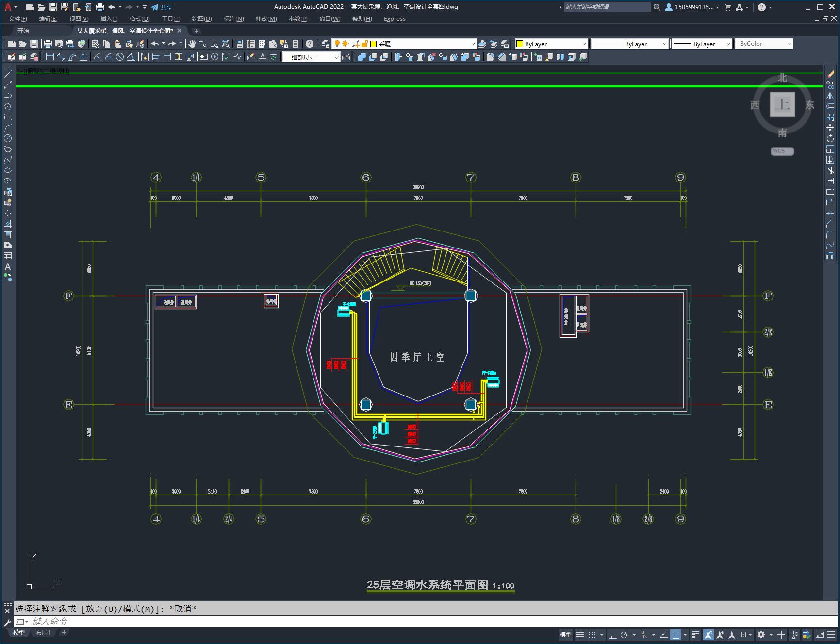Switch to the 布局1 layout tab
Screen dimensions: 840x644
click(43, 632)
